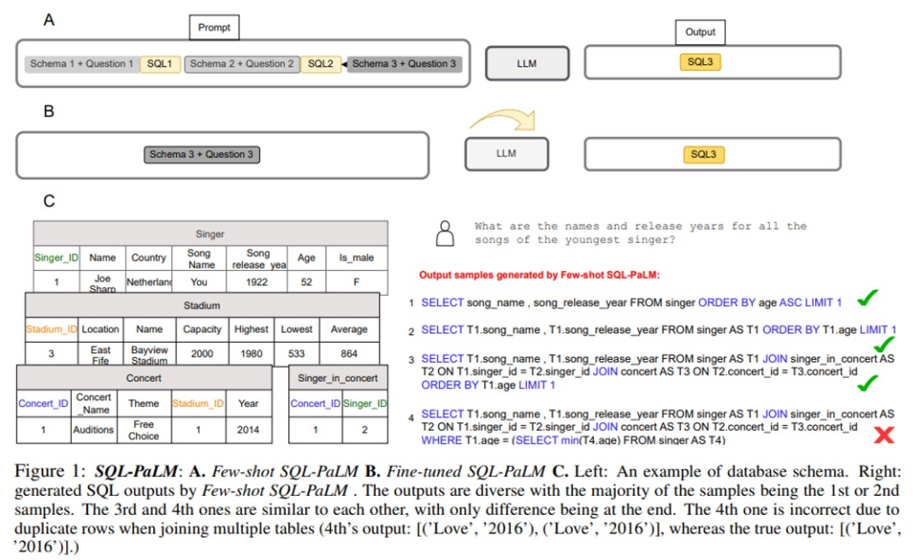Click the Concert table title
The height and width of the screenshot is (560, 924).
click(x=144, y=378)
